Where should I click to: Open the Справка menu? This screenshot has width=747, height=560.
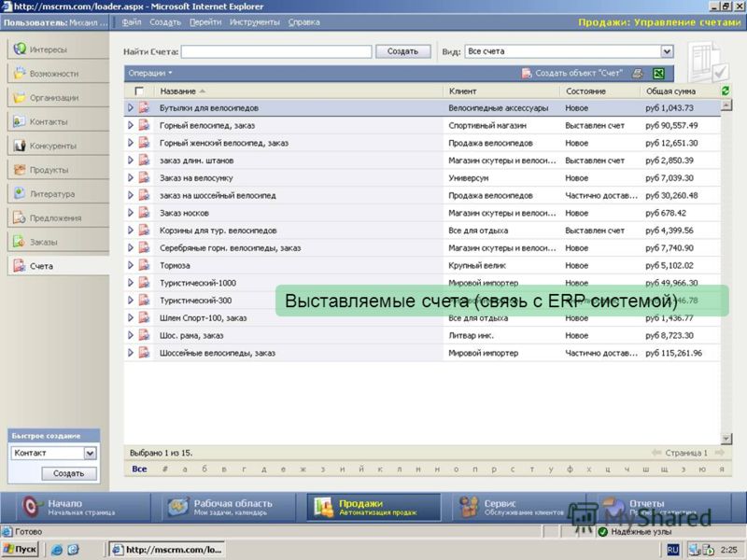(x=304, y=22)
